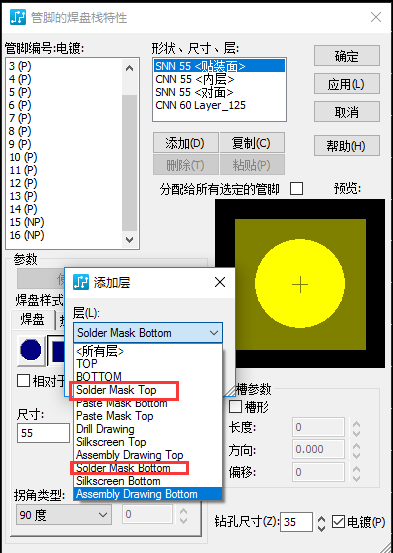The width and height of the screenshot is (393, 553).
Task: Choose TOP in the layer dropdown list
Action: click(x=148, y=364)
